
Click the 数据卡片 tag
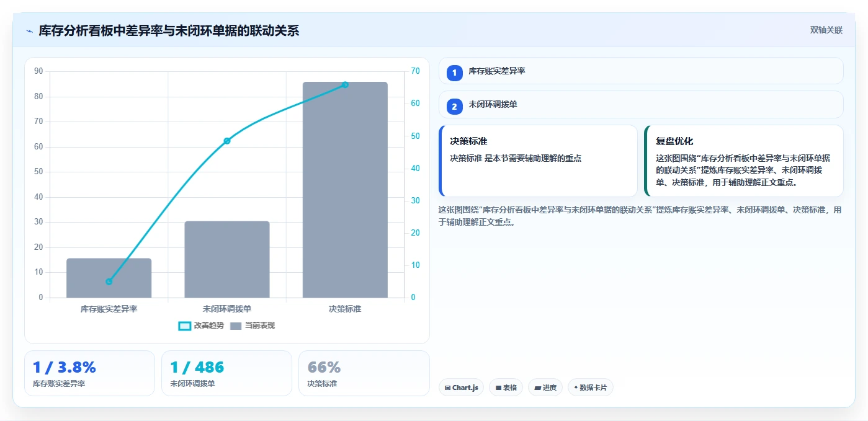pos(591,388)
